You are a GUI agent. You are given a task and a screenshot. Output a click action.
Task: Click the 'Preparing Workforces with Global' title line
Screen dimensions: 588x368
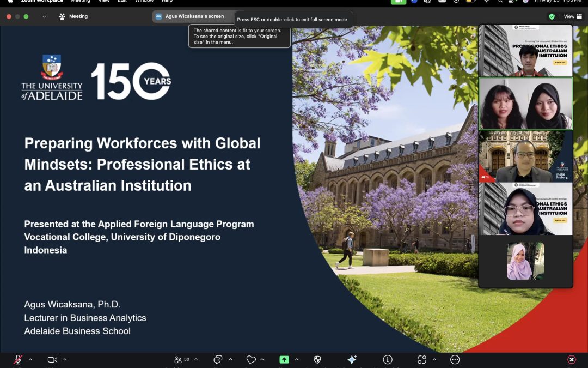coord(142,143)
